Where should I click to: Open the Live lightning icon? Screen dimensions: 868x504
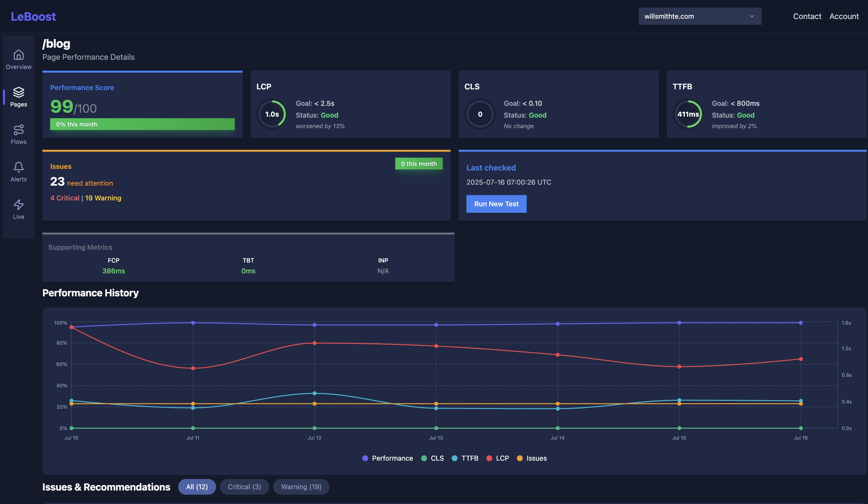click(x=19, y=205)
